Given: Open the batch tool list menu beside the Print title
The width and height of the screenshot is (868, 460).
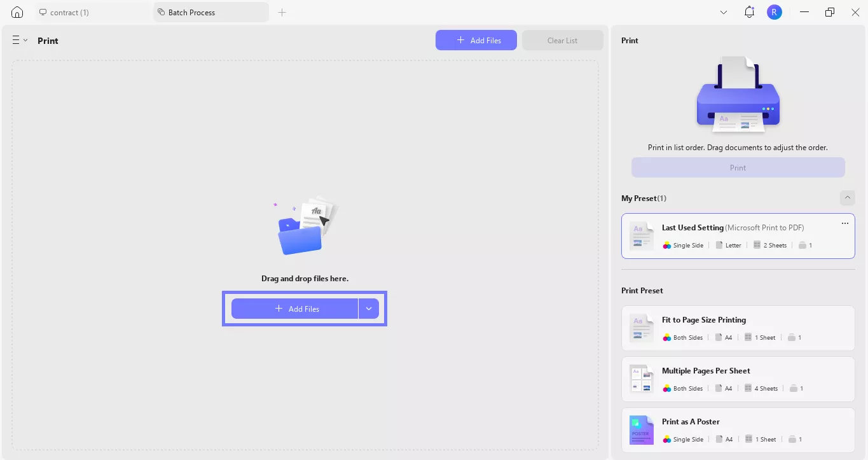Looking at the screenshot, I should tap(20, 40).
